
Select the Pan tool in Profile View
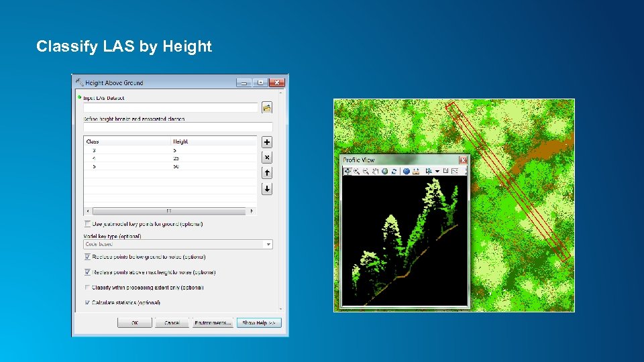pyautogui.click(x=347, y=171)
